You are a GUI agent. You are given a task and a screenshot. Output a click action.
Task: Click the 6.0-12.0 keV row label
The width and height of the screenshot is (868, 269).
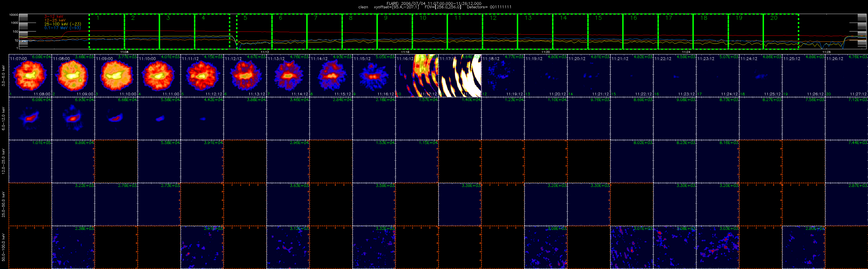(3, 118)
